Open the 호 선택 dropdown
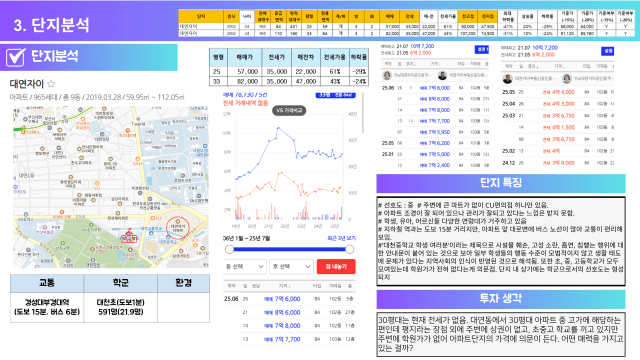Image resolution: width=640 pixels, height=360 pixels. coord(291,267)
